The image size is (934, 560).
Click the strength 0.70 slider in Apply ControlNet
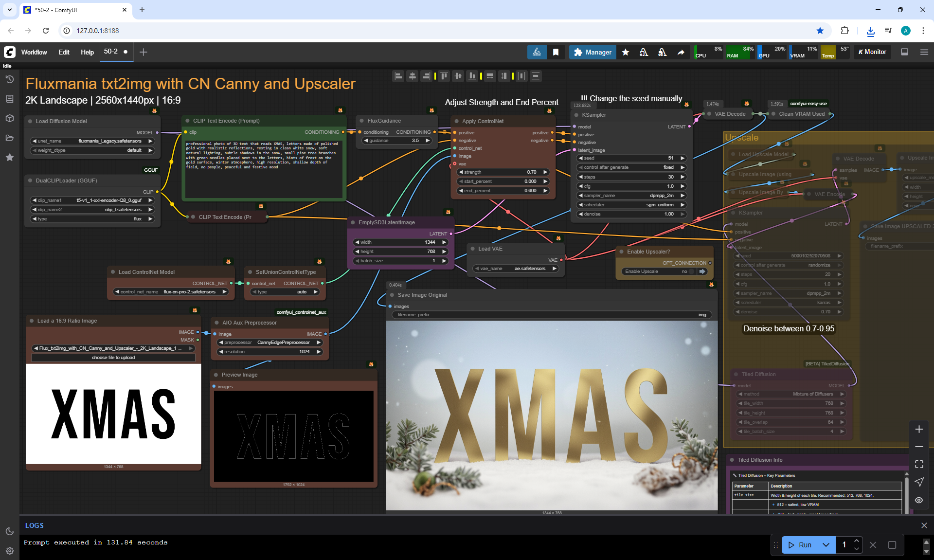503,172
